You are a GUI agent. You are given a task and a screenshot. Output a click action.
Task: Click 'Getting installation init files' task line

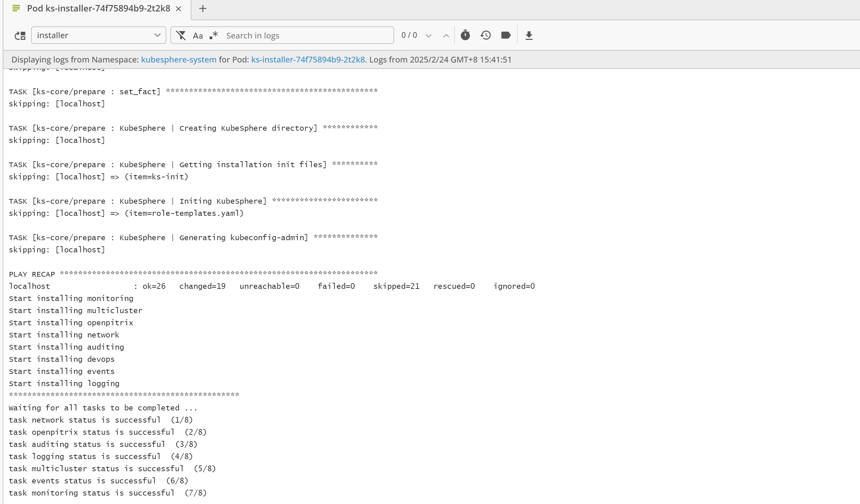pyautogui.click(x=193, y=165)
